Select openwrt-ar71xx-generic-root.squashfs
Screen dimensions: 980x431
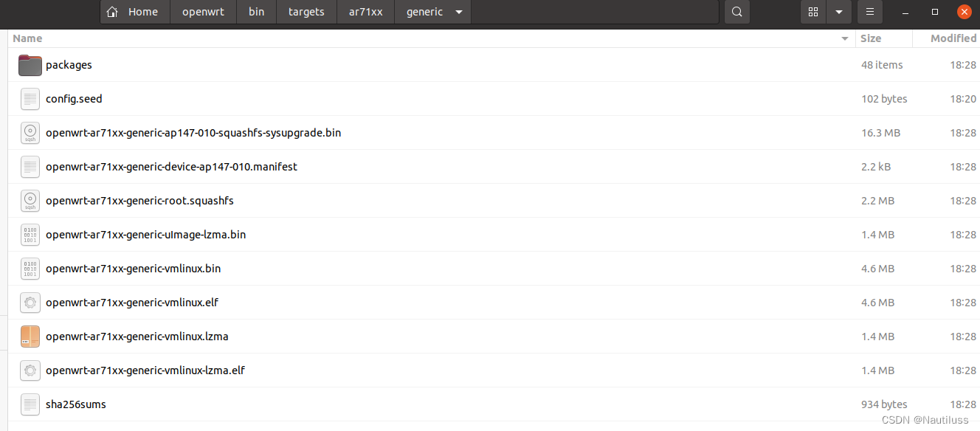pos(139,201)
